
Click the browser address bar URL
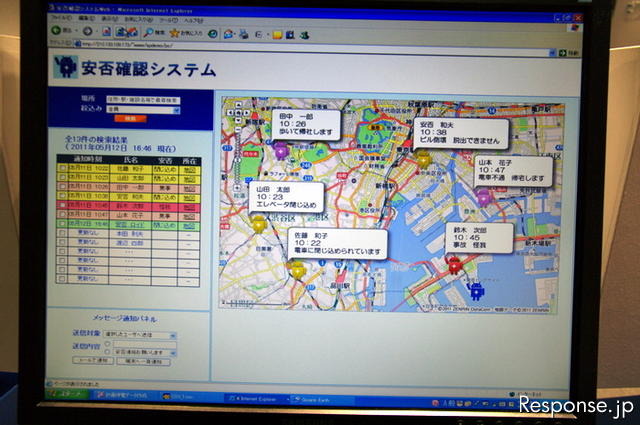point(127,44)
